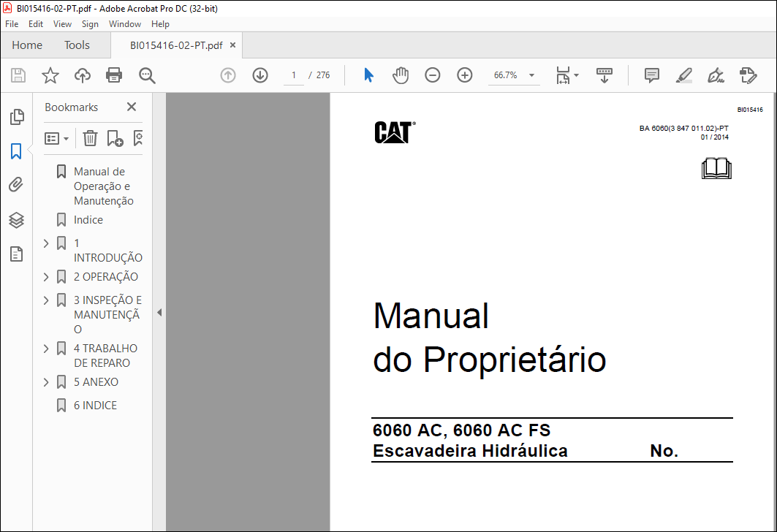
Task: Zoom out with the minus button
Action: pyautogui.click(x=433, y=75)
